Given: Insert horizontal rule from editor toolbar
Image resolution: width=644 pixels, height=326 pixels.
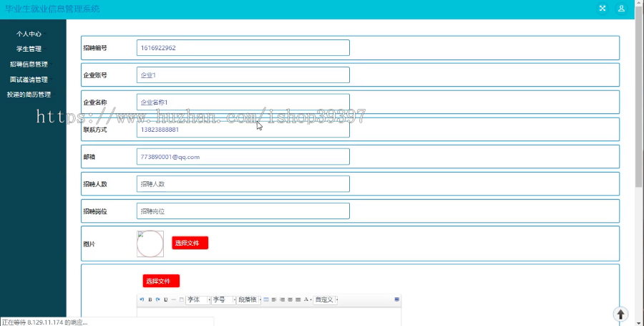Looking at the screenshot, I should coord(174,299).
